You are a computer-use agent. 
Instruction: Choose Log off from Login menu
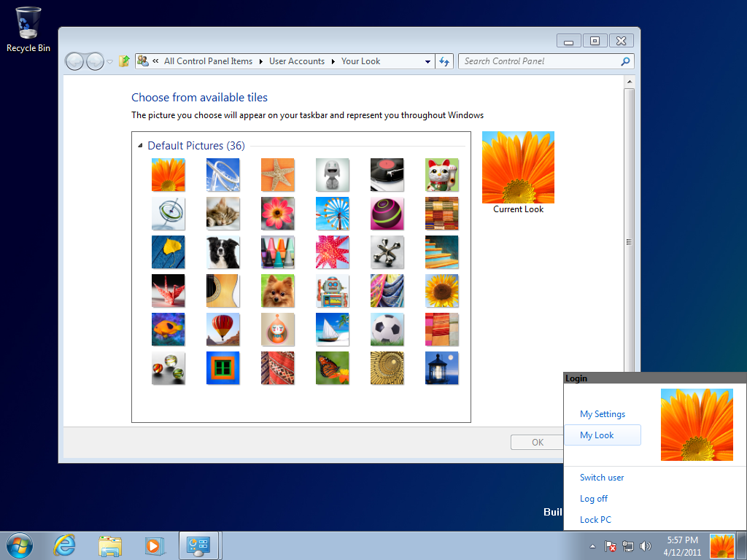tap(594, 499)
